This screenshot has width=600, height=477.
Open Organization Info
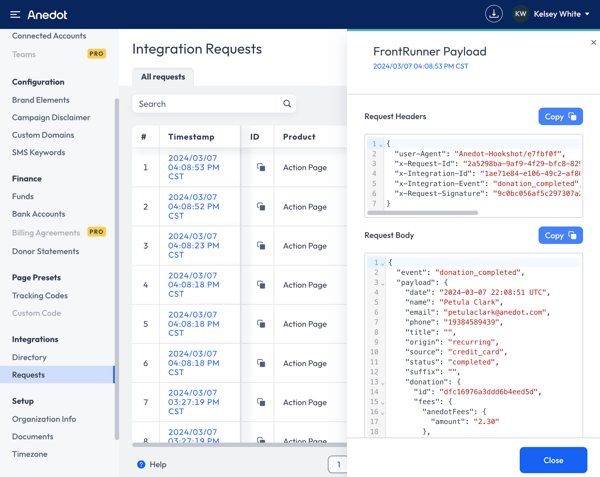pyautogui.click(x=44, y=419)
